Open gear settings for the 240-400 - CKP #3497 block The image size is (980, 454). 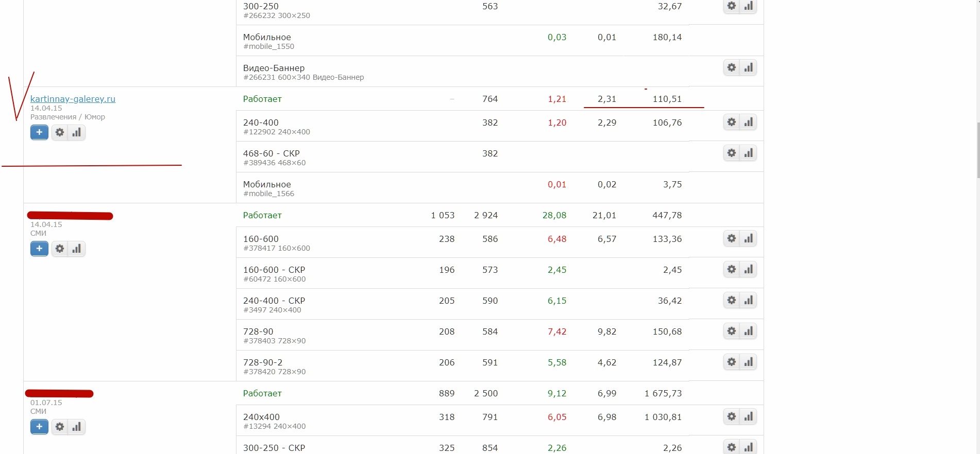pyautogui.click(x=732, y=300)
